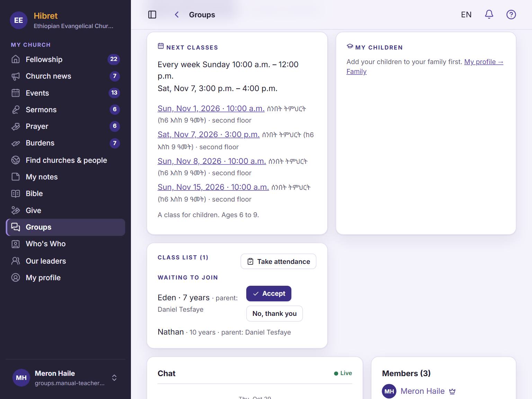This screenshot has height=399, width=532.
Task: Click the My notes page icon
Action: 16,177
